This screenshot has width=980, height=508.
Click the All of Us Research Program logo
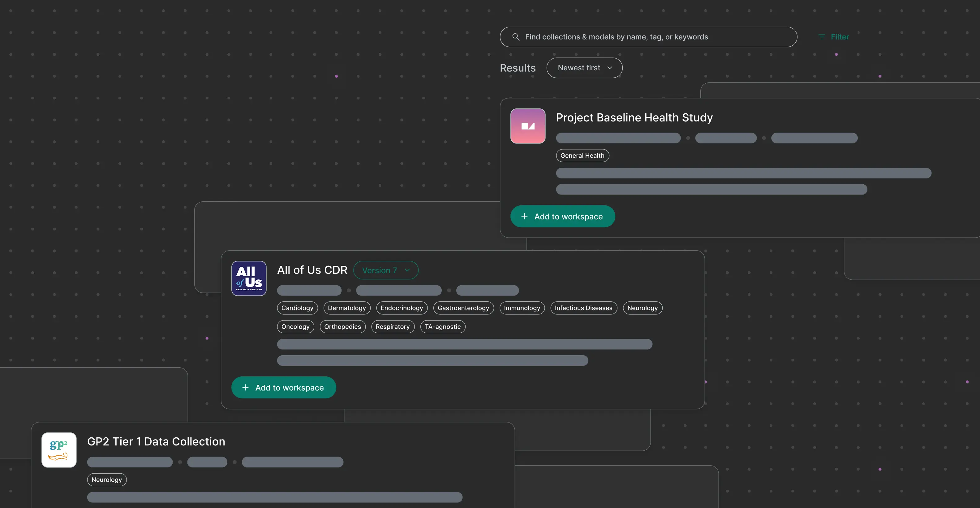pos(248,278)
